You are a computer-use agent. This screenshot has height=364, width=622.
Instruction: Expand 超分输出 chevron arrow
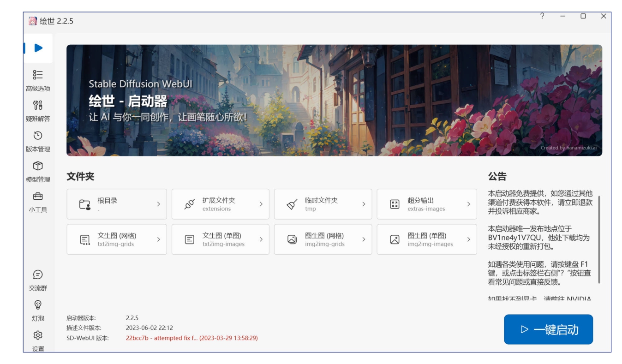click(469, 203)
